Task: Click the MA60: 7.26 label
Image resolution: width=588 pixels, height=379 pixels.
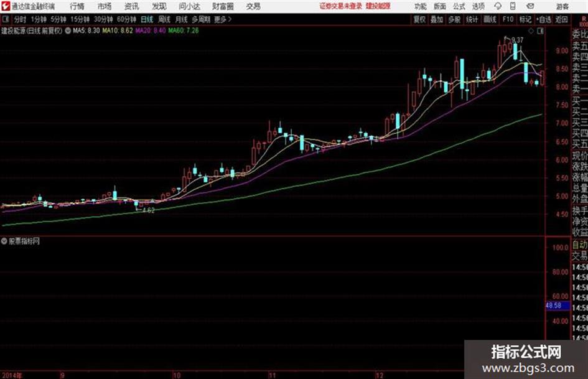Action: [184, 30]
